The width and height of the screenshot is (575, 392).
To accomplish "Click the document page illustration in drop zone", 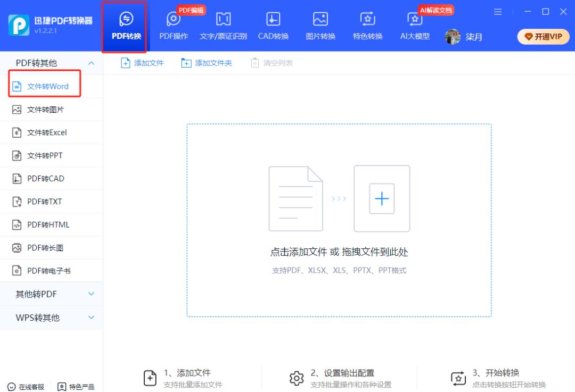I will click(x=296, y=198).
